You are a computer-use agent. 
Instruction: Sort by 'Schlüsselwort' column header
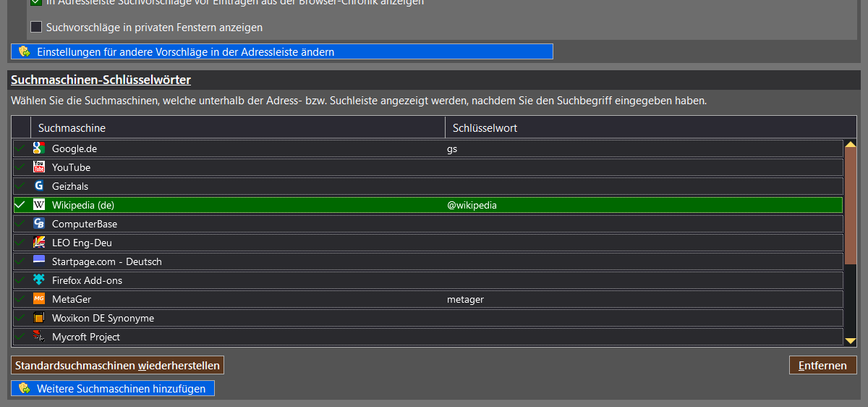coord(650,127)
